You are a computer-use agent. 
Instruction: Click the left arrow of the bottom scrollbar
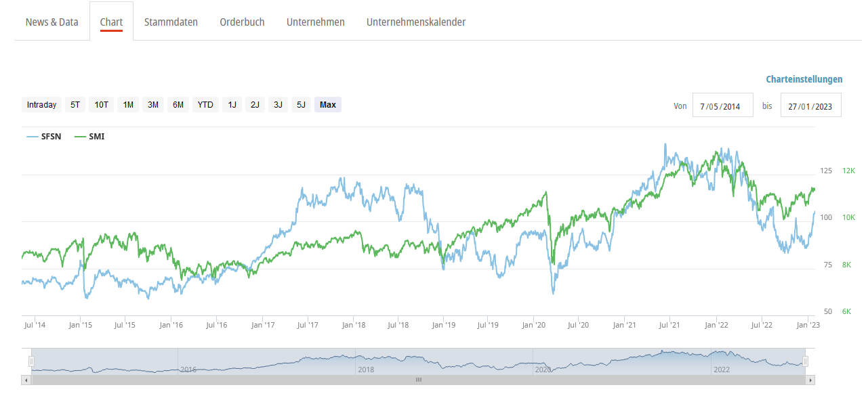25,380
